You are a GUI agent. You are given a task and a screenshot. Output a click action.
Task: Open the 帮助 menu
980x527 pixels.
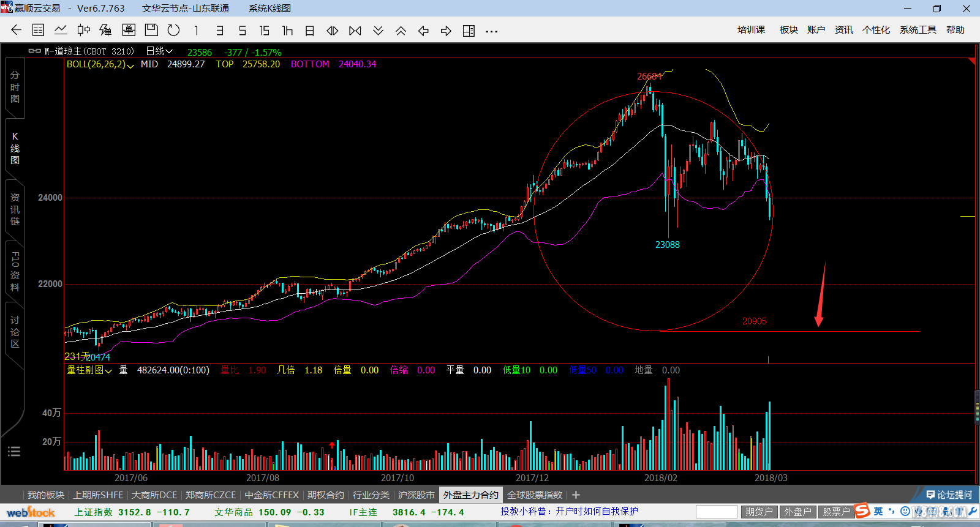tap(955, 30)
